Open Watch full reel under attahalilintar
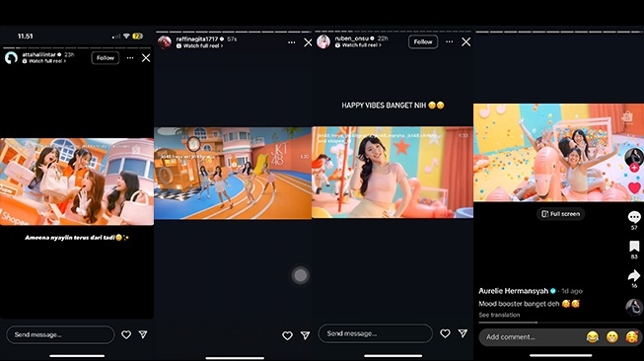This screenshot has height=361, width=644. tap(44, 61)
